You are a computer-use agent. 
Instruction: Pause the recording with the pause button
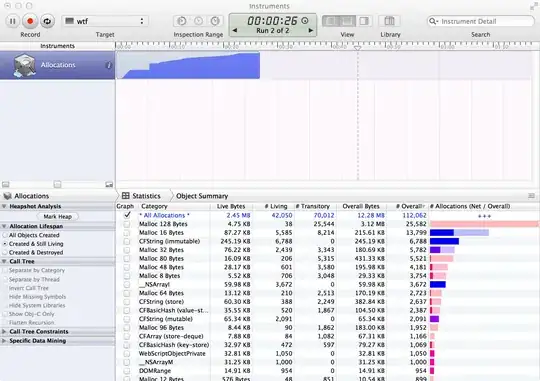[x=12, y=21]
